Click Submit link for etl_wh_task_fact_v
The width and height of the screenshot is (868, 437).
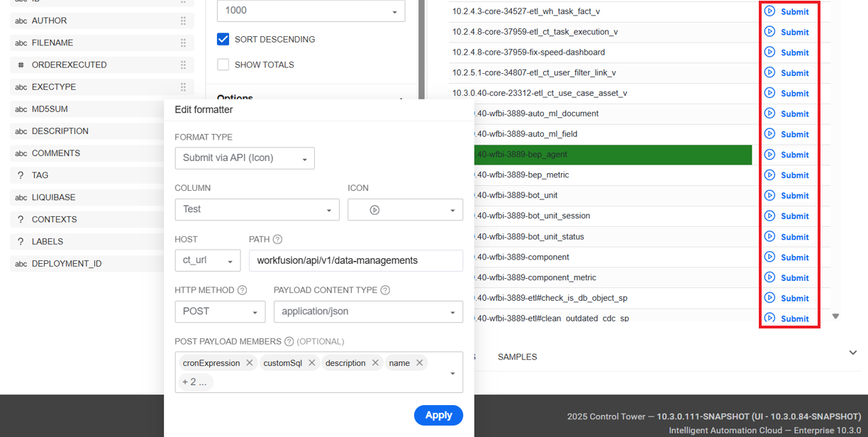click(x=795, y=11)
